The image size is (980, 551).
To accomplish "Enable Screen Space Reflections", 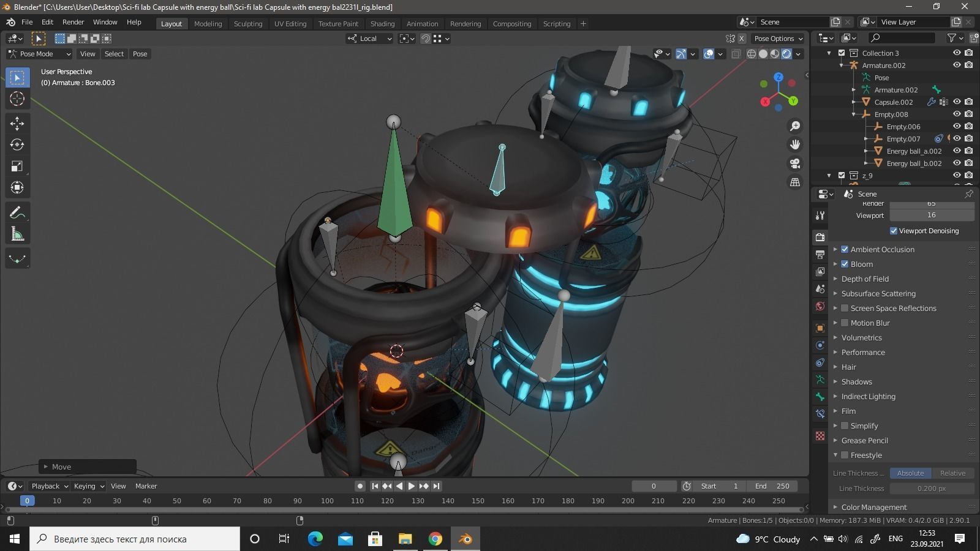I will point(845,308).
